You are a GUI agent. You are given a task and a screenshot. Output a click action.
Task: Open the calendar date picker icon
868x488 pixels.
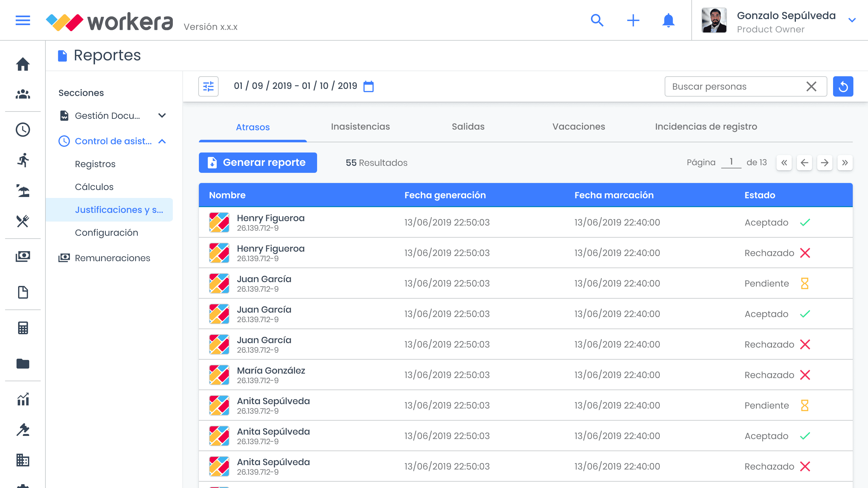(x=368, y=86)
